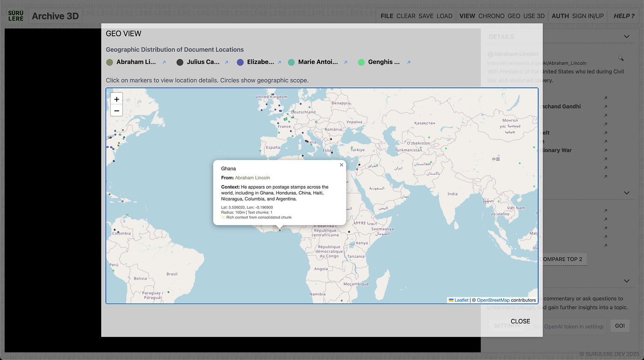Open arrow link next to Julius Ca... legend
This screenshot has width=644, height=360.
(226, 62)
